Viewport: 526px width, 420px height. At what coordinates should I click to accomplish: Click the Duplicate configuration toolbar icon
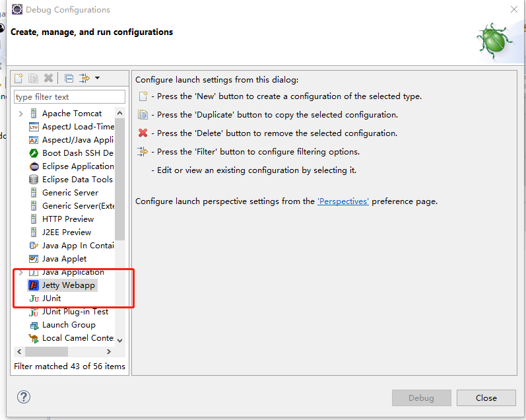(33, 78)
